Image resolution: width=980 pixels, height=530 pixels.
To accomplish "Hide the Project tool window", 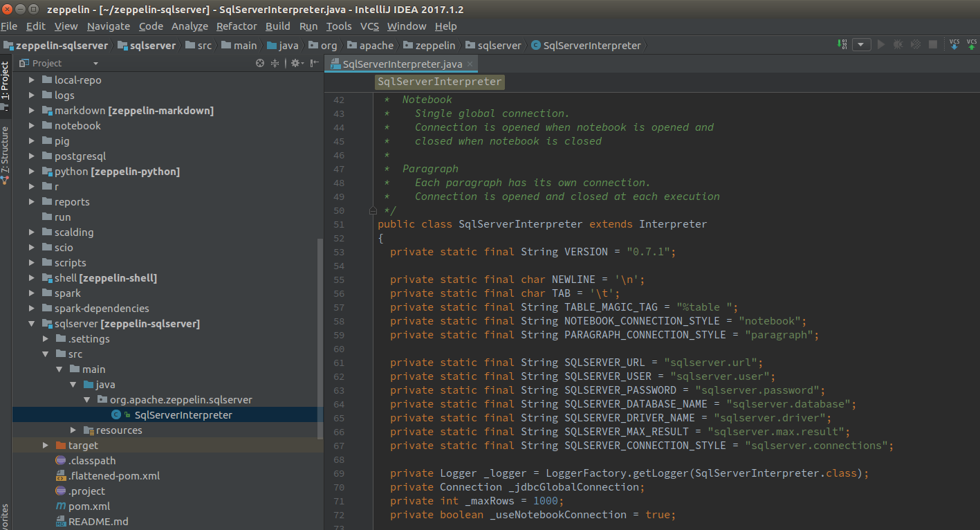I will click(314, 63).
